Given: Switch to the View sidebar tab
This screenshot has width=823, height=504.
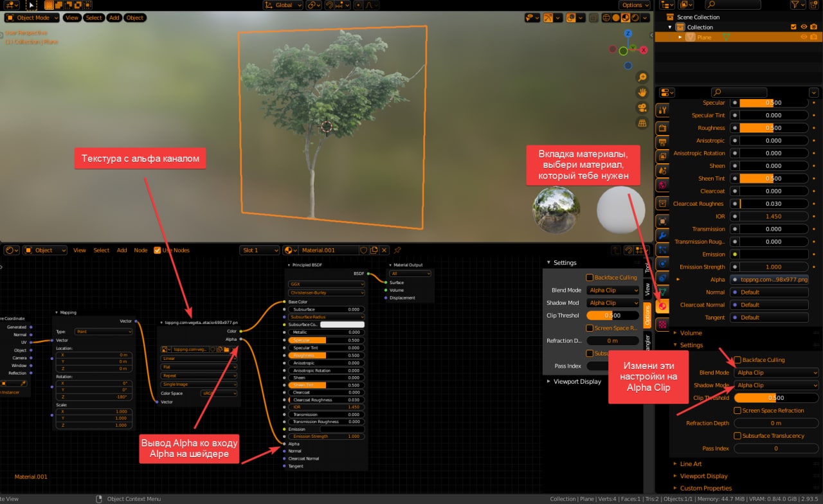Looking at the screenshot, I should (x=647, y=289).
